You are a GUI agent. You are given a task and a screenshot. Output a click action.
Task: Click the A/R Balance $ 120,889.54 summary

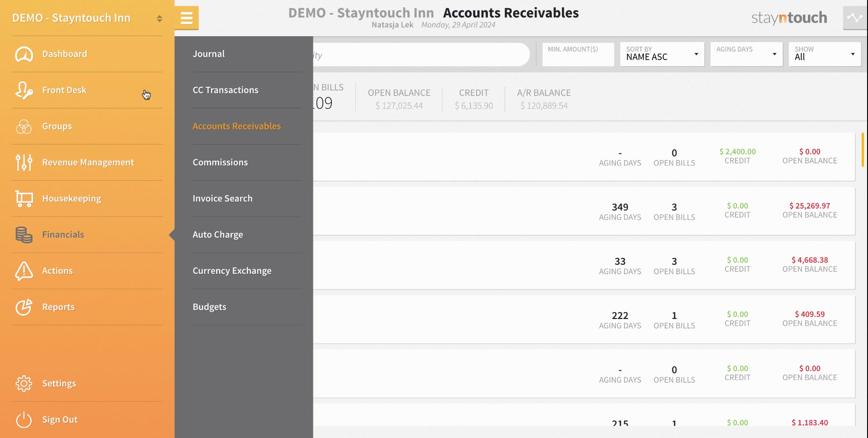tap(544, 99)
